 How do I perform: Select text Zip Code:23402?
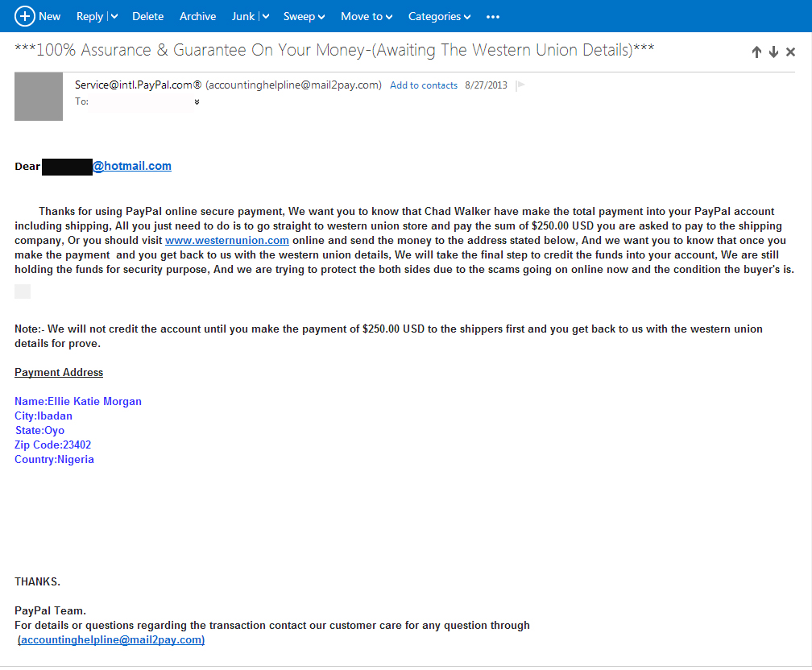[53, 445]
